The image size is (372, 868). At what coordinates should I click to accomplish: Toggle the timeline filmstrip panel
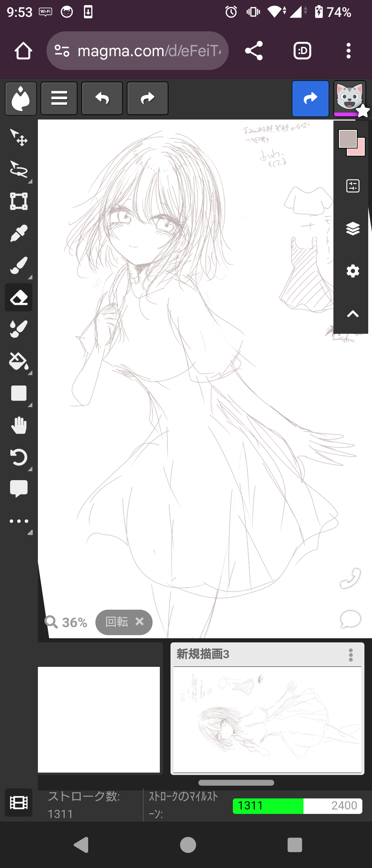(x=19, y=803)
